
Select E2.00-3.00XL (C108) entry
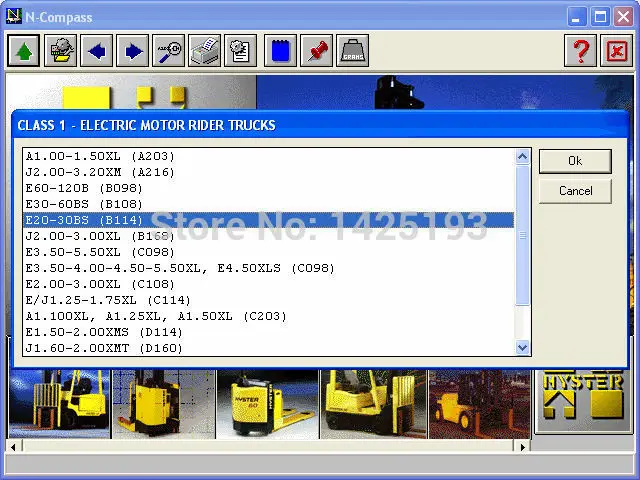[269, 284]
